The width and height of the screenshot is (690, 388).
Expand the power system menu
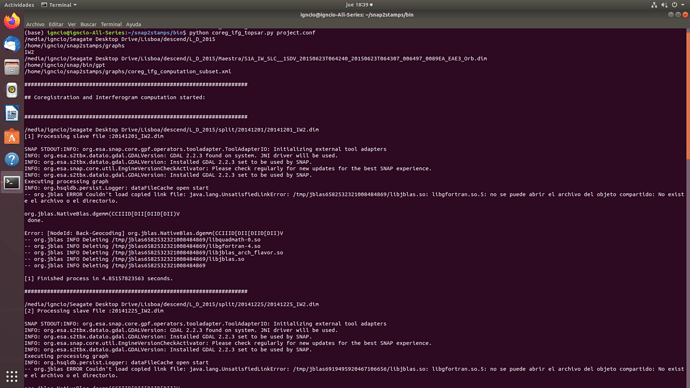(677, 5)
